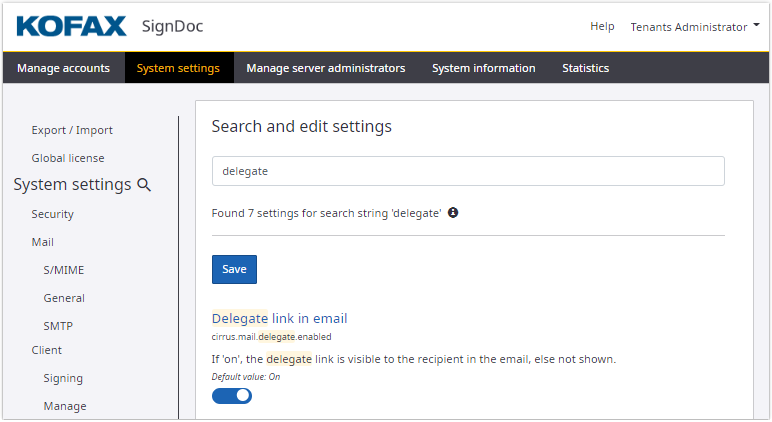
Task: Open SMTP mail settings
Action: (x=58, y=326)
